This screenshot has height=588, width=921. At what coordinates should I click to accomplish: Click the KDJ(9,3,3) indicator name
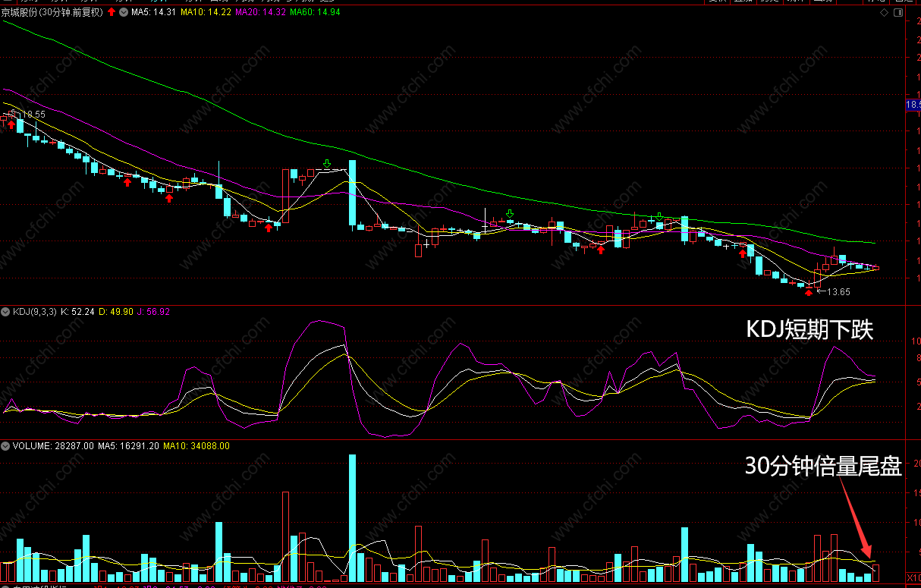36,311
